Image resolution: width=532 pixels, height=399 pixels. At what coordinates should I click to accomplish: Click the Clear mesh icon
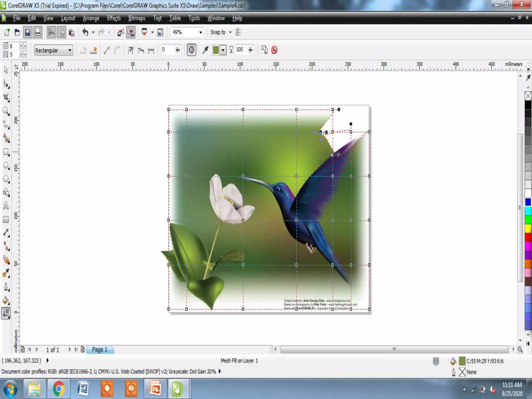(x=274, y=50)
